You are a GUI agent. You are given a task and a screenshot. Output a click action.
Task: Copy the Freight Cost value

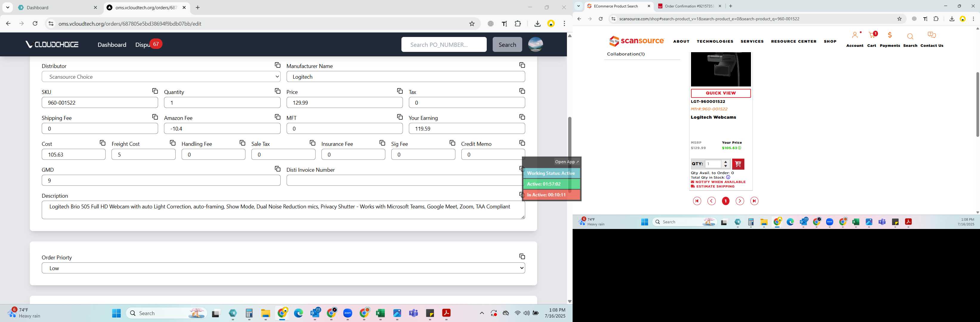[172, 143]
